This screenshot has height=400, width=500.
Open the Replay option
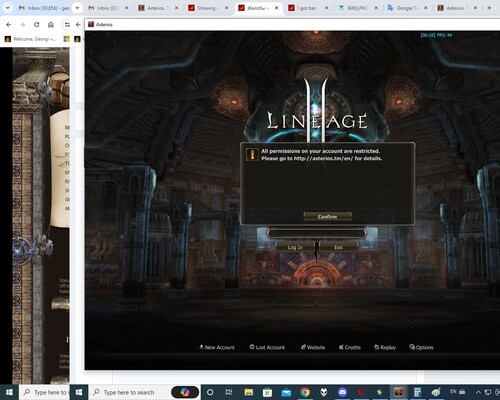(x=385, y=347)
